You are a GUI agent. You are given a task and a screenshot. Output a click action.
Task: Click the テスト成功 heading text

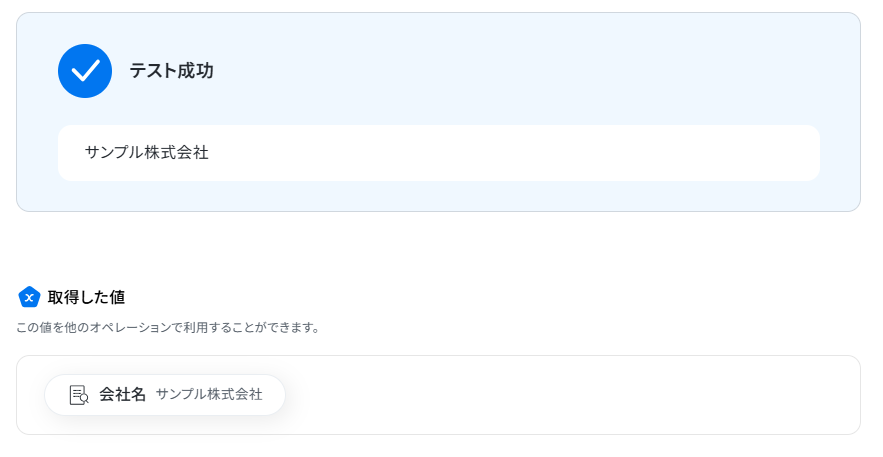point(171,71)
